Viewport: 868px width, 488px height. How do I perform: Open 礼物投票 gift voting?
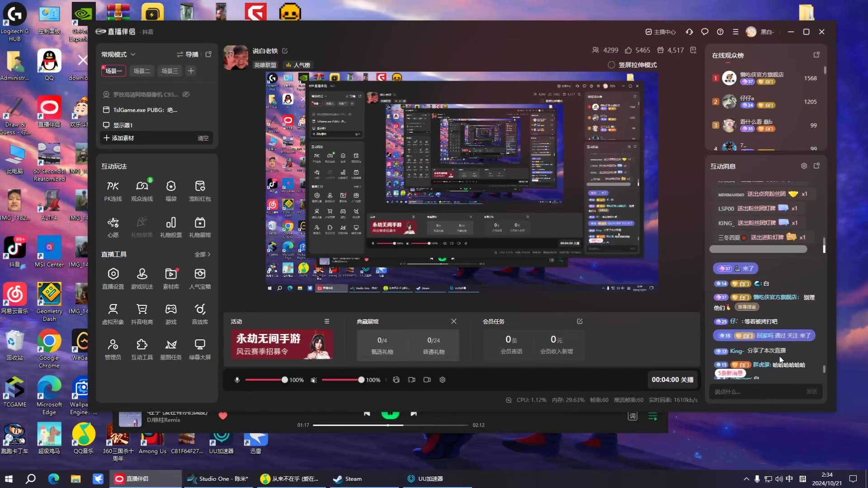(x=171, y=227)
